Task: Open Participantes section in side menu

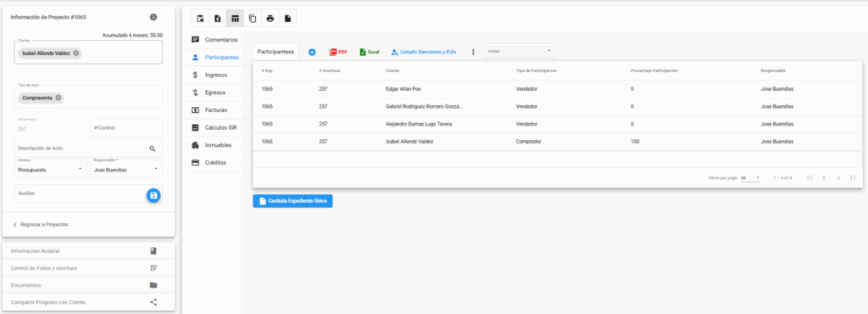Action: point(215,57)
